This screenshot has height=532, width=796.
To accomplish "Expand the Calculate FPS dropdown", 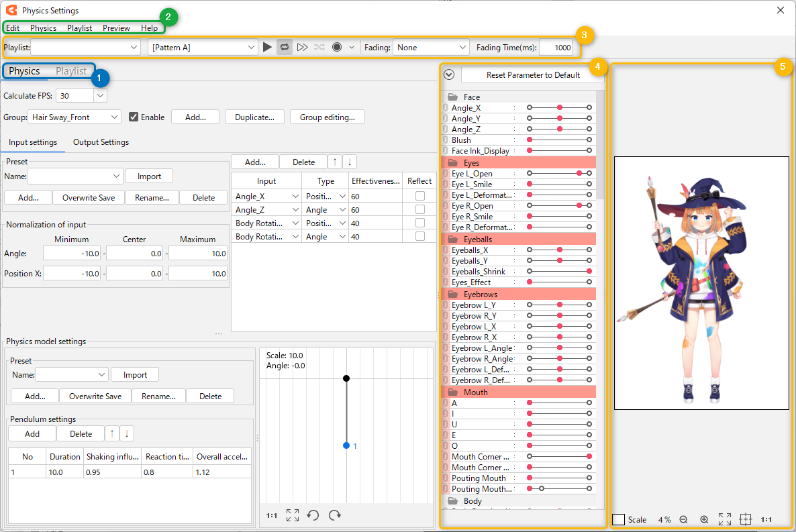I will click(x=100, y=96).
